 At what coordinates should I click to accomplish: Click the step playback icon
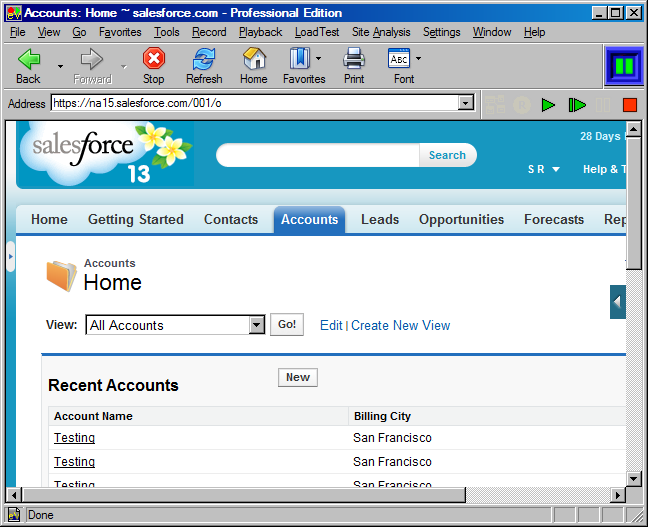tap(577, 105)
